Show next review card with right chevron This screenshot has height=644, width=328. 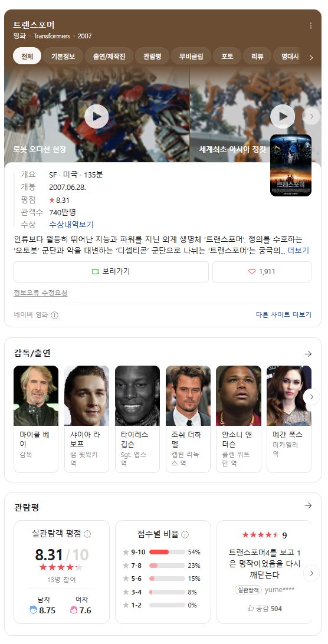click(x=311, y=573)
